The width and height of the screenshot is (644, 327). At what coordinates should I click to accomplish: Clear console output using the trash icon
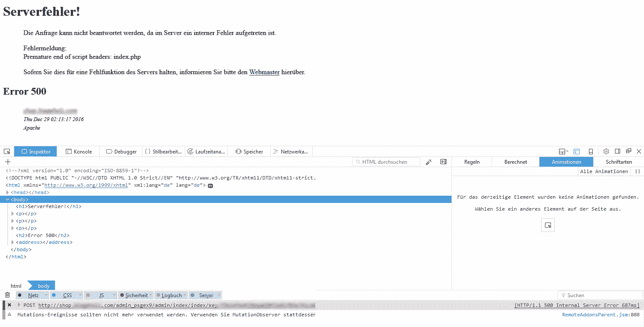click(7, 295)
